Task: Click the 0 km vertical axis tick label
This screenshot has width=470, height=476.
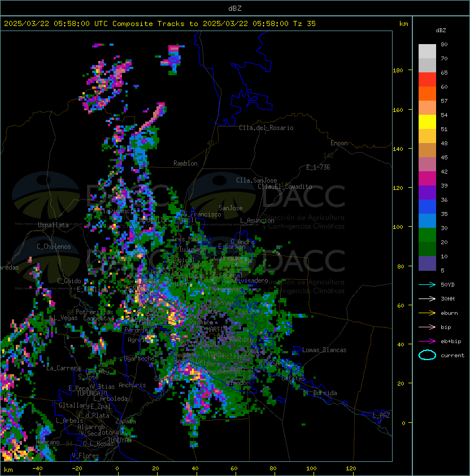Action: (x=403, y=423)
